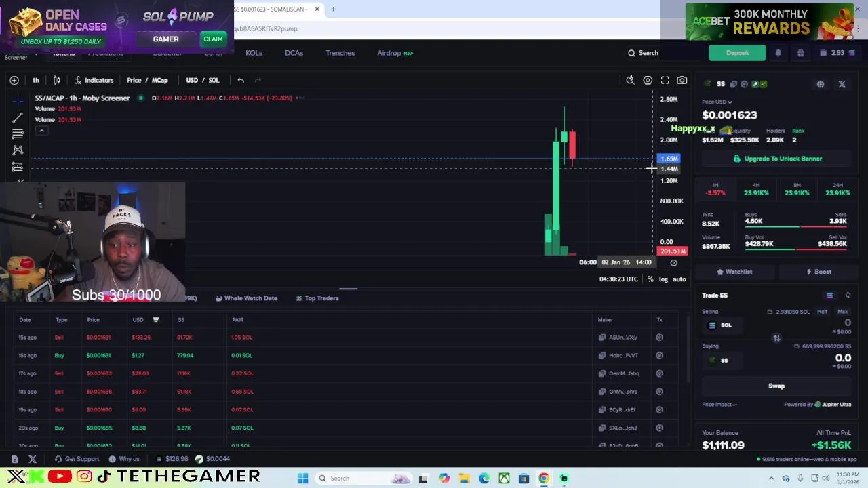Open the KOLs nav item

pos(254,53)
